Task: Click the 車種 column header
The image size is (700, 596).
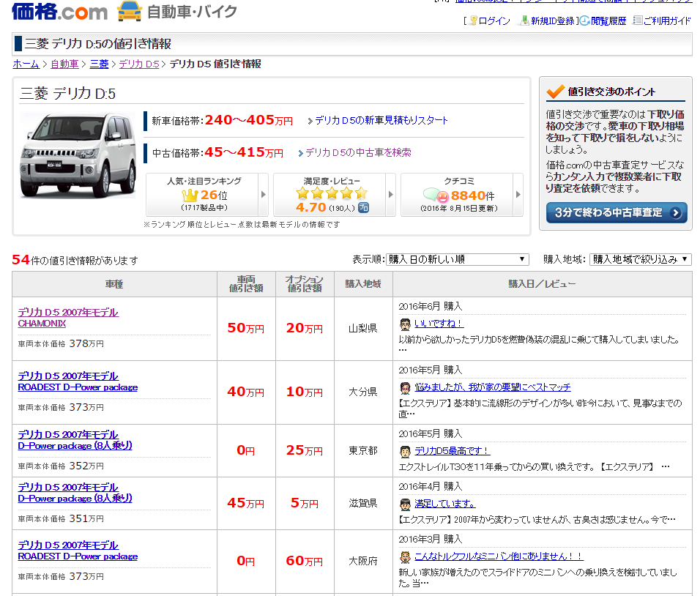Action: tap(114, 284)
